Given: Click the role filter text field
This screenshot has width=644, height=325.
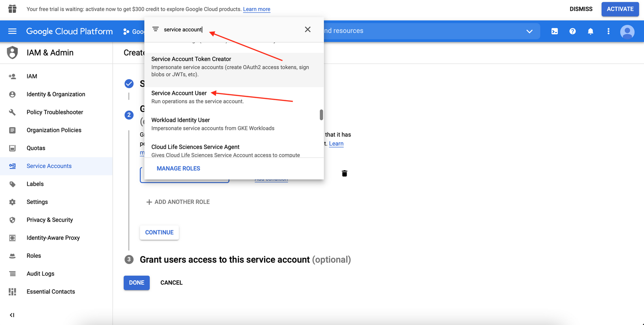Looking at the screenshot, I should click(x=229, y=29).
